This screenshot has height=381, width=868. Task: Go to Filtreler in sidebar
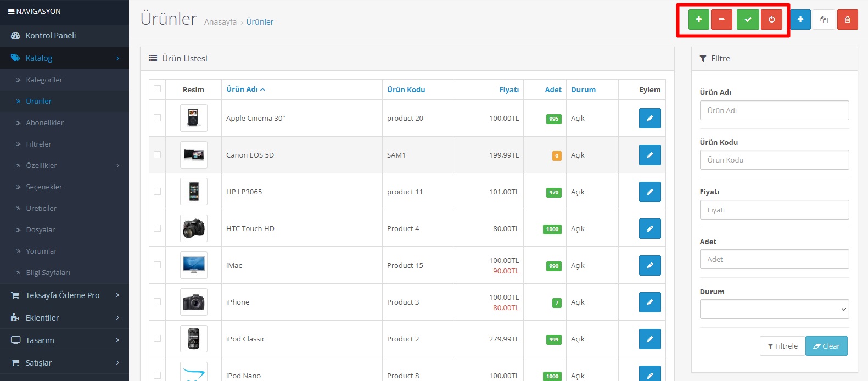64,144
